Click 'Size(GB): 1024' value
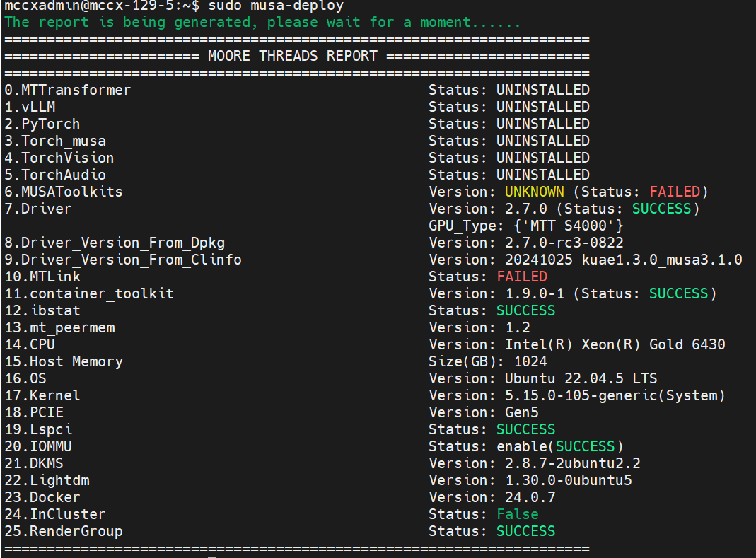756x558 pixels. 488,361
